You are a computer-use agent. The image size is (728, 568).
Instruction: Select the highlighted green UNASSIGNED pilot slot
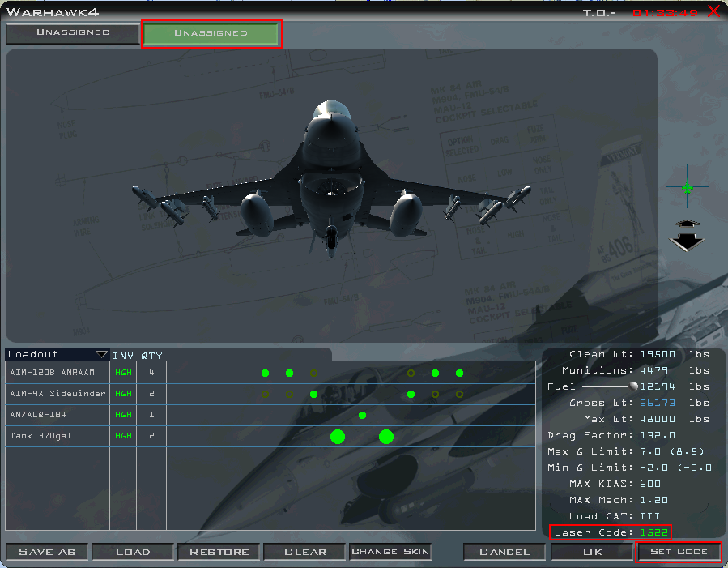pyautogui.click(x=211, y=33)
